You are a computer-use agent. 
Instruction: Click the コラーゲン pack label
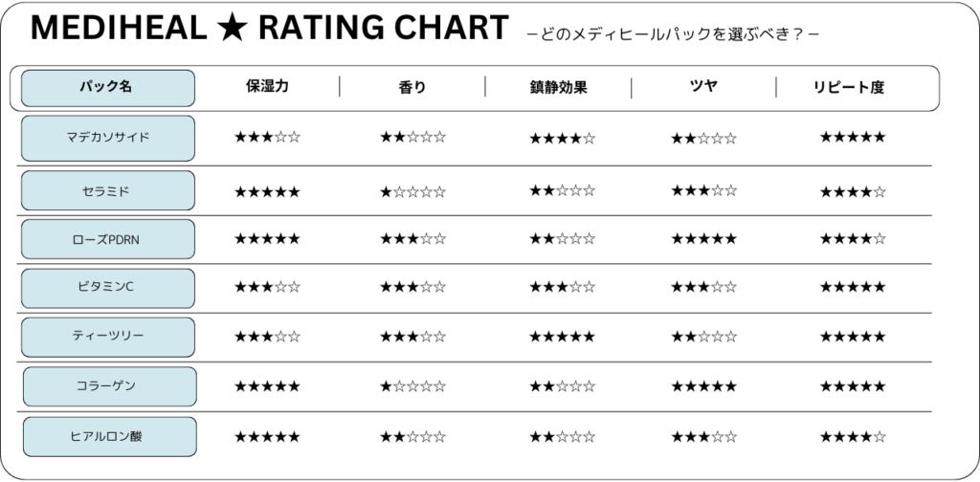[x=109, y=386]
